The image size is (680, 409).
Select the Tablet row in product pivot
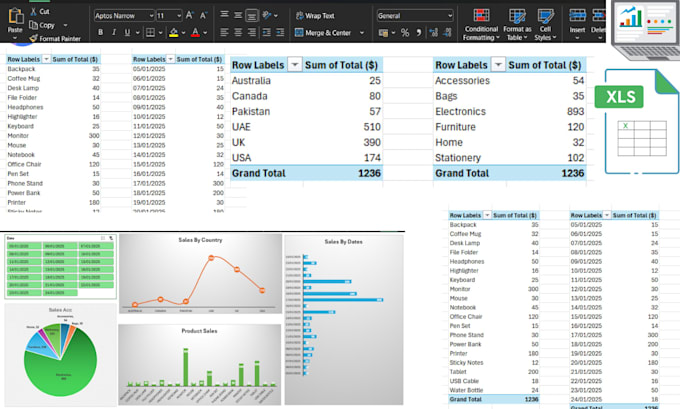pyautogui.click(x=494, y=372)
